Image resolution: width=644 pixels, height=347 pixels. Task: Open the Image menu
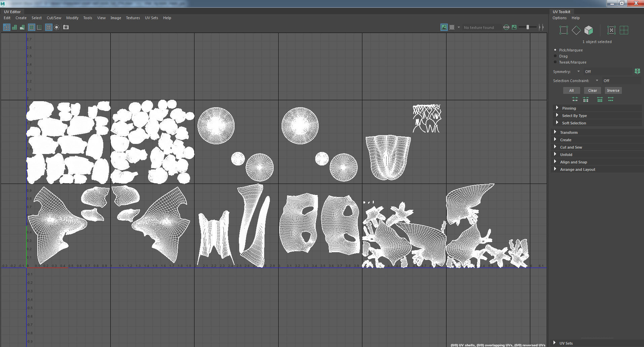point(116,18)
